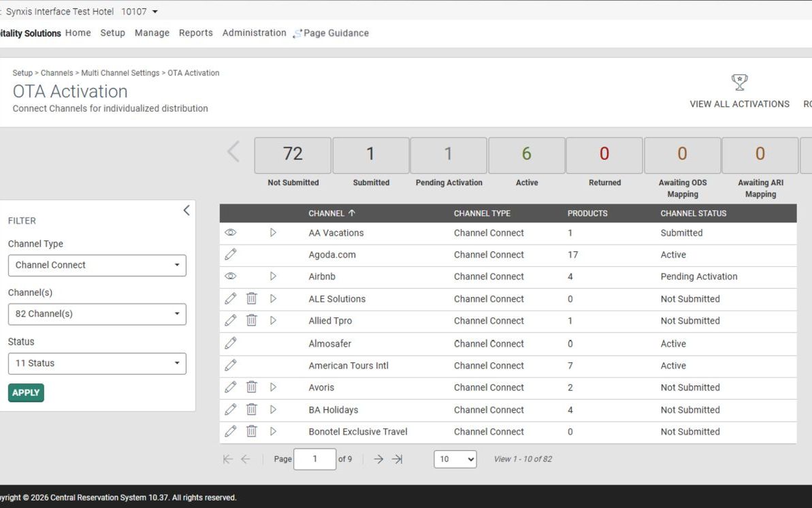This screenshot has width=812, height=508.
Task: Go to first page arrow
Action: click(227, 459)
